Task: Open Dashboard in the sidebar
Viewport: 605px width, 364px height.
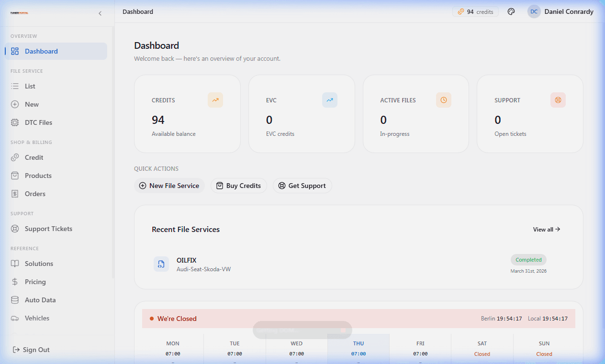Action: (41, 51)
